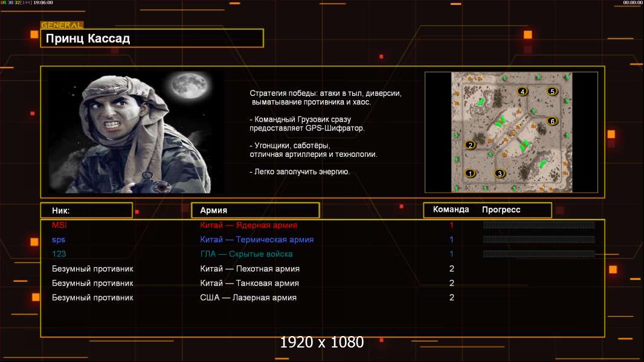Viewport: 644px width, 362px height.
Task: Select the "Ник:" column header
Action: point(86,211)
